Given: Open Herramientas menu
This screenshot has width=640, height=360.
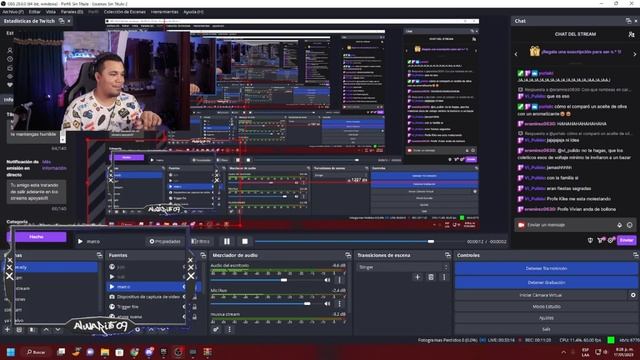Looking at the screenshot, I should point(164,12).
